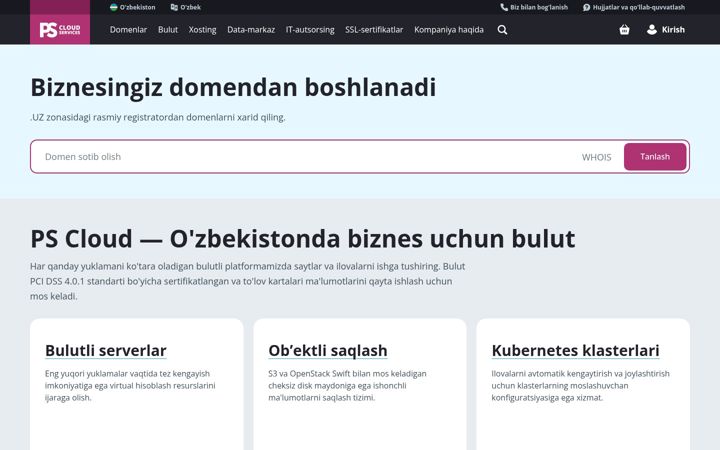Click the Biz bilan bog'lanish link

tap(534, 7)
